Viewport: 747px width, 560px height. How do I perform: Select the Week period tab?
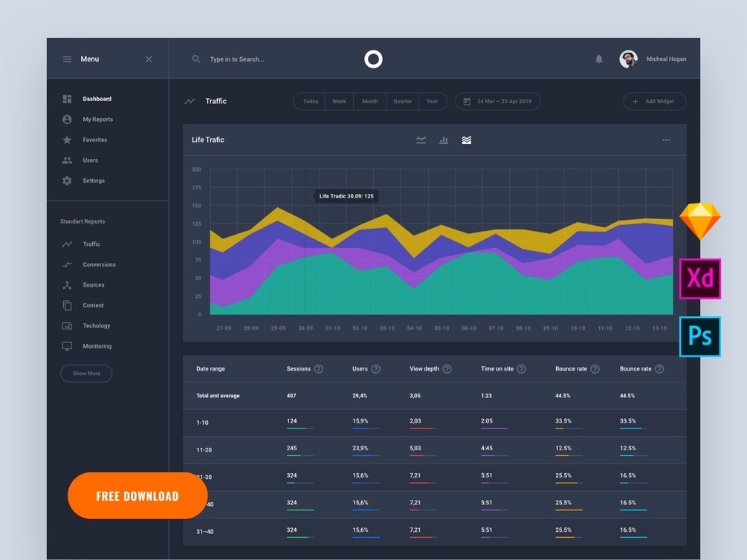point(339,102)
